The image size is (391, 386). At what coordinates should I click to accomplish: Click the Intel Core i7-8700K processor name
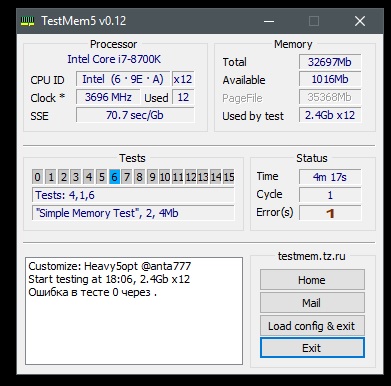click(x=114, y=59)
